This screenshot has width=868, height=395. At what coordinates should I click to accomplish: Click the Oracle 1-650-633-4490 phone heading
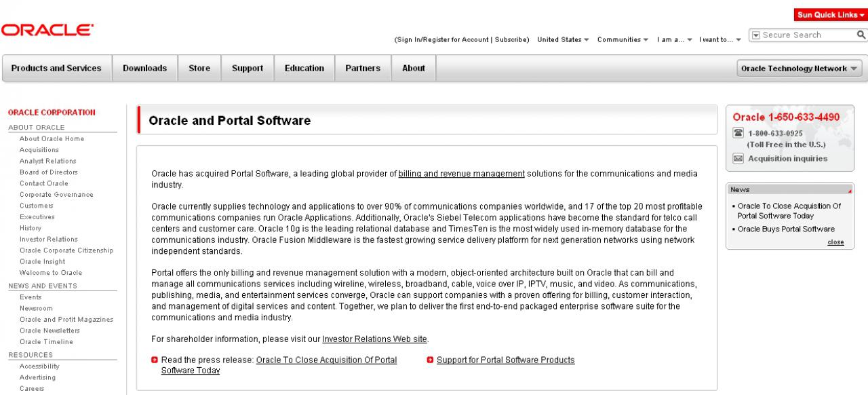pos(787,117)
